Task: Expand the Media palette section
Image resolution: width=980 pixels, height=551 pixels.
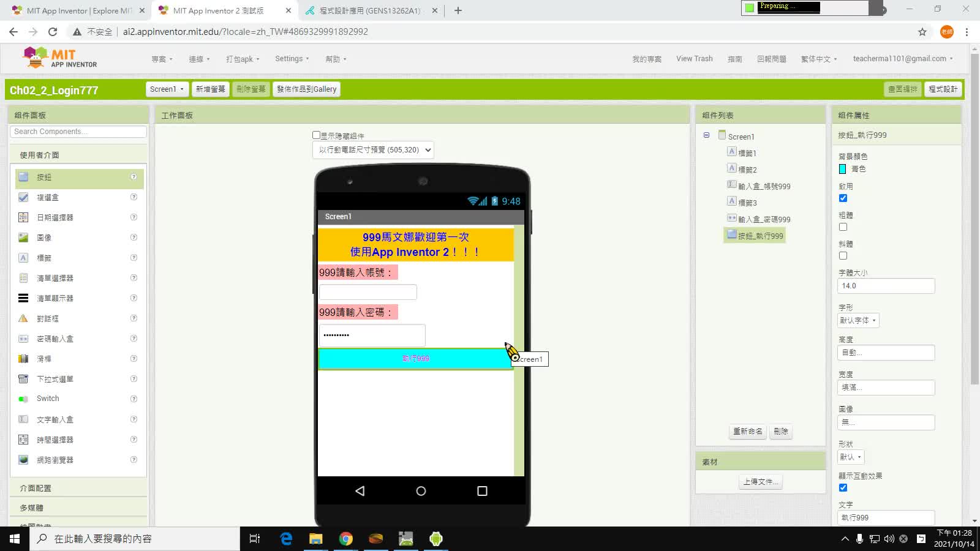Action: (78, 508)
